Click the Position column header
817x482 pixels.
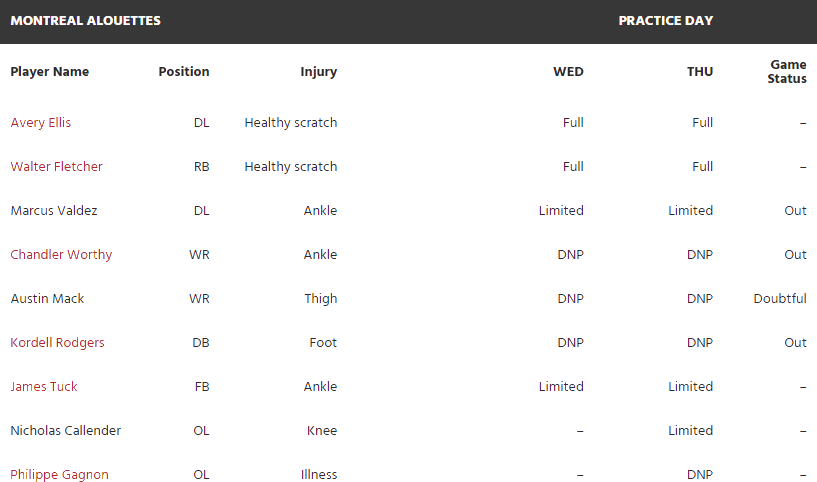click(184, 71)
